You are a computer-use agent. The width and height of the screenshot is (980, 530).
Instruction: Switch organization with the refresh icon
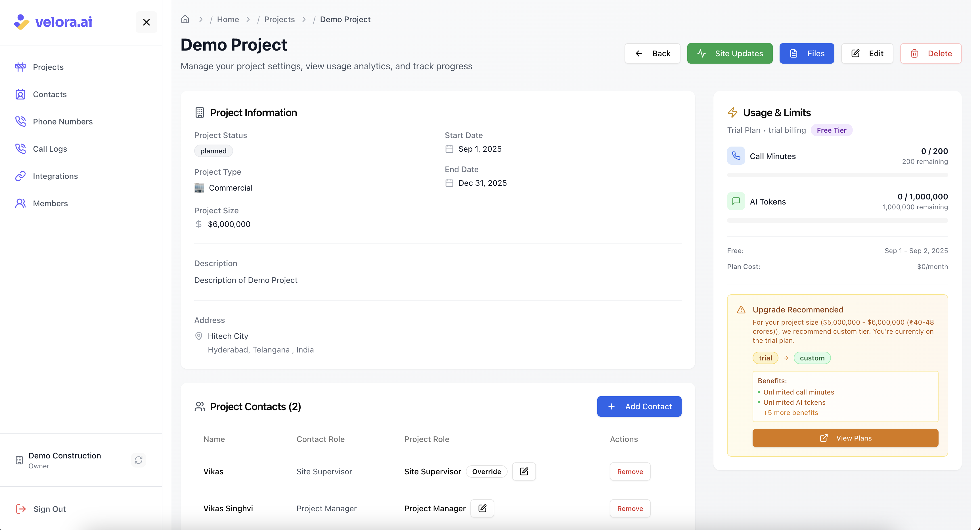(x=139, y=460)
